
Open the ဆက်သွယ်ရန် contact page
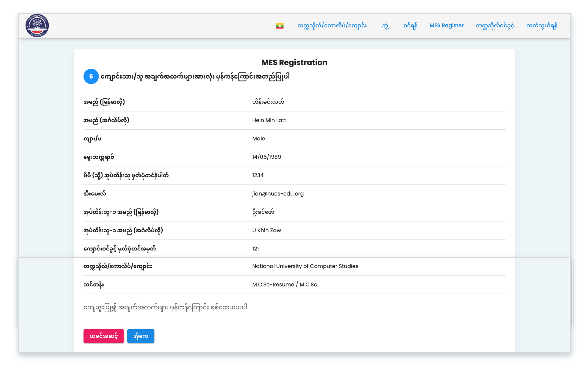pos(542,26)
